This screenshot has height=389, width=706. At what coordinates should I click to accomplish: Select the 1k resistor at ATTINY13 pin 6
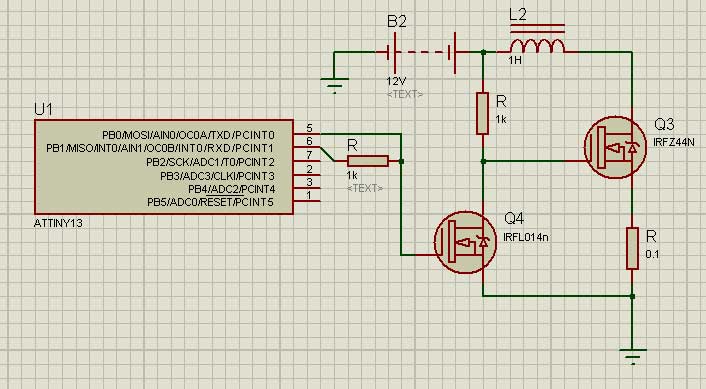pyautogui.click(x=368, y=161)
